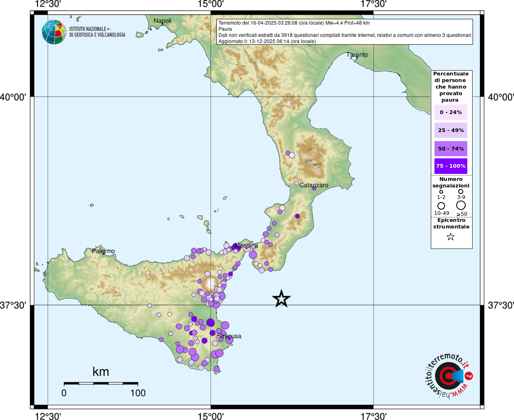Select the 3-9 reports circle in legend

[x=461, y=192]
